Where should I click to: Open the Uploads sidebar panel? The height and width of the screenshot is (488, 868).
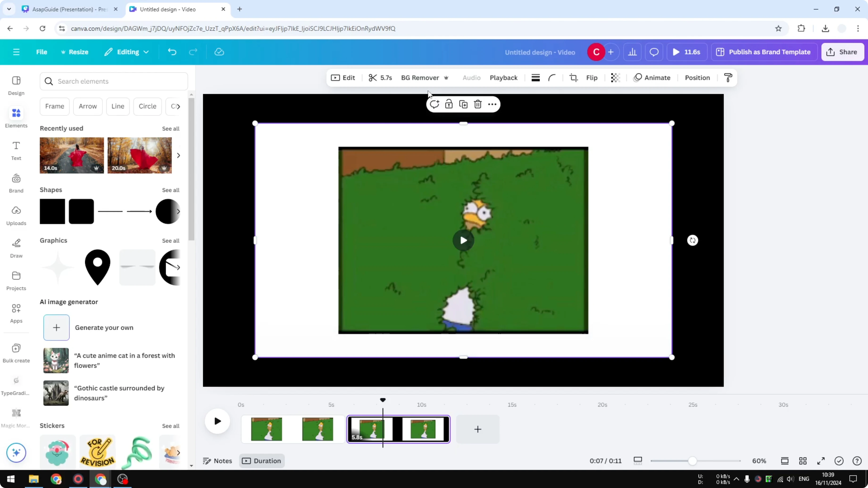click(16, 215)
